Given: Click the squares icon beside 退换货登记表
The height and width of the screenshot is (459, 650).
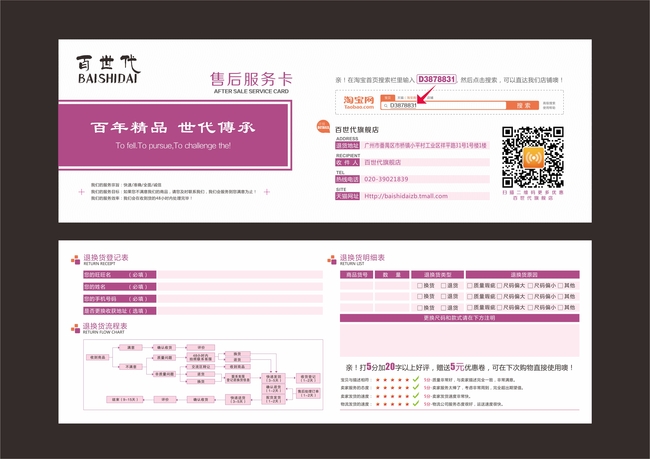Looking at the screenshot, I should (x=75, y=260).
